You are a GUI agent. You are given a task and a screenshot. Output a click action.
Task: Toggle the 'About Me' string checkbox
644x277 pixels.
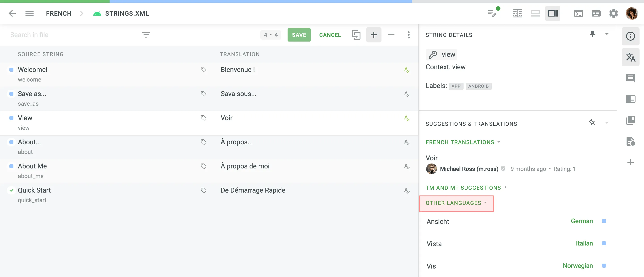[11, 166]
